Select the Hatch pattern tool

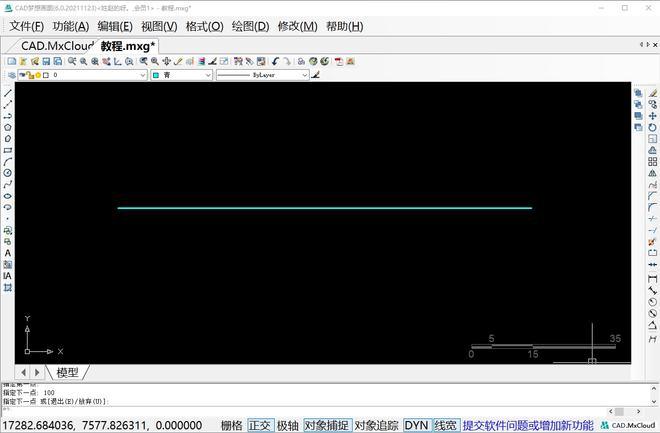pos(8,288)
